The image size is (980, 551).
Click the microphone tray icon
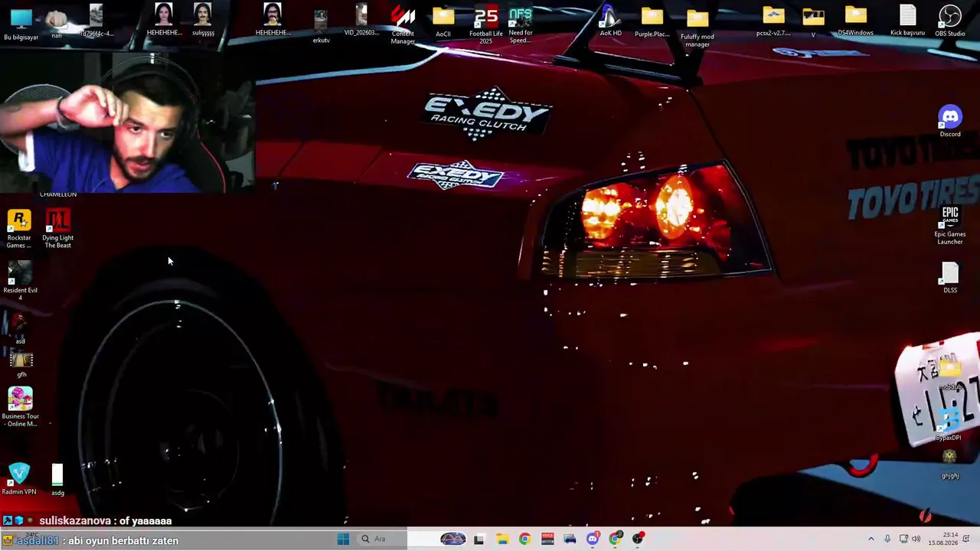coord(887,539)
